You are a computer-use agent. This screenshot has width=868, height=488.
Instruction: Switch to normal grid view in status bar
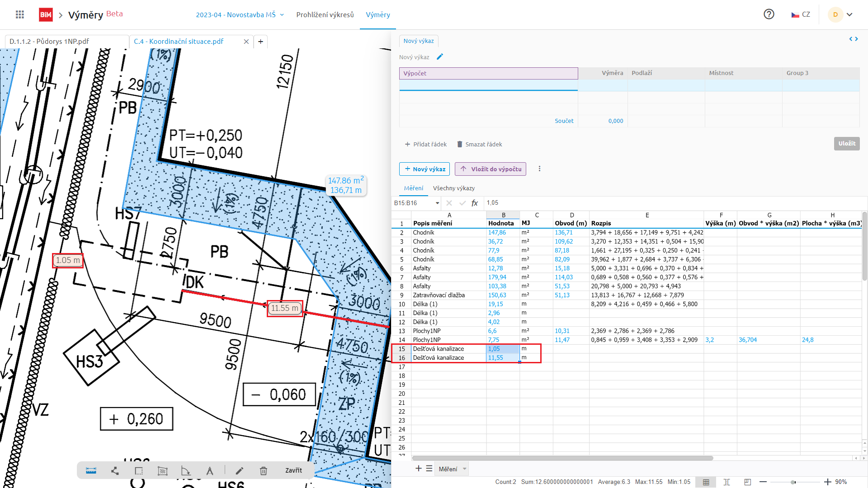706,482
